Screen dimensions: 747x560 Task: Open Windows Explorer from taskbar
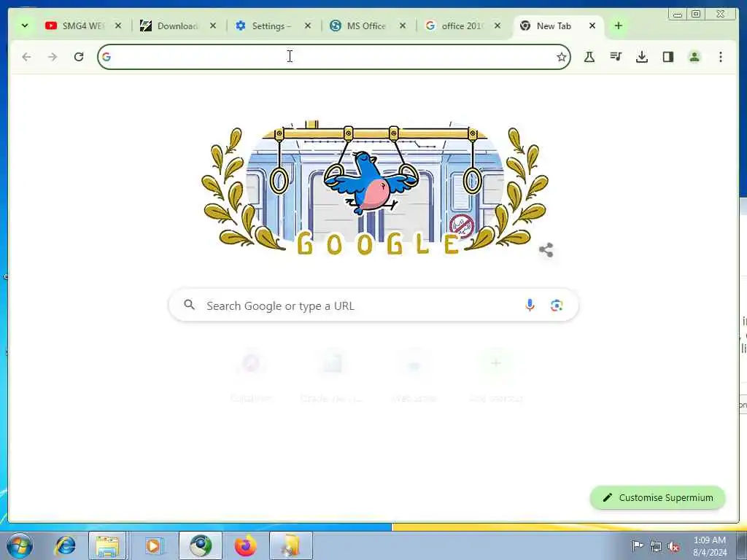[108, 545]
